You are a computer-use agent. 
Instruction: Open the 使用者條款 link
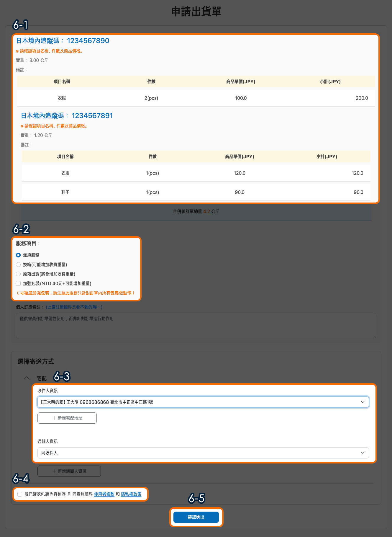point(104,494)
